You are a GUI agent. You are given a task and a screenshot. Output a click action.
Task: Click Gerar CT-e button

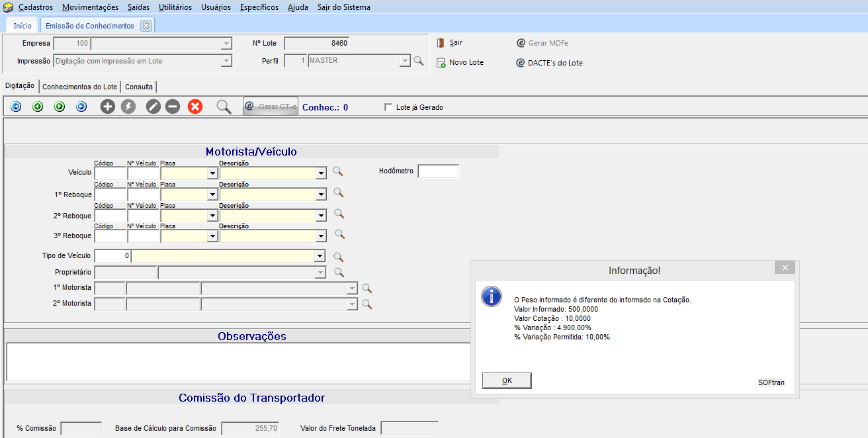click(271, 106)
